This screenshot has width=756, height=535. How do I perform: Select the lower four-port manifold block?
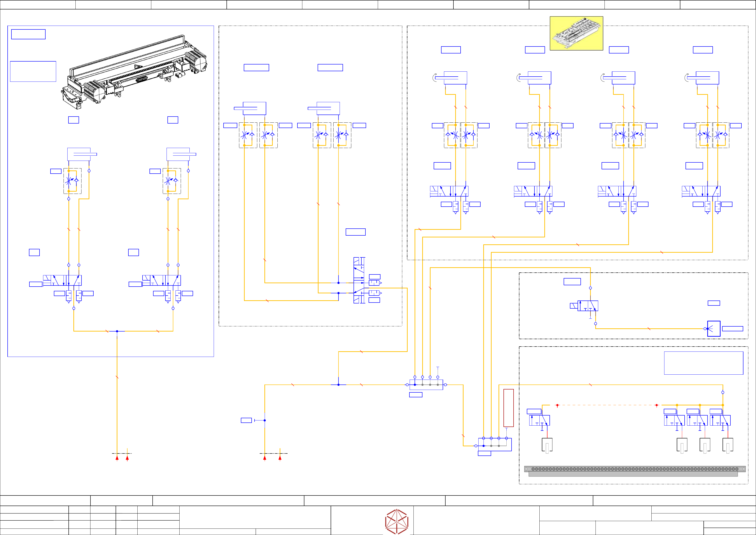click(x=495, y=445)
